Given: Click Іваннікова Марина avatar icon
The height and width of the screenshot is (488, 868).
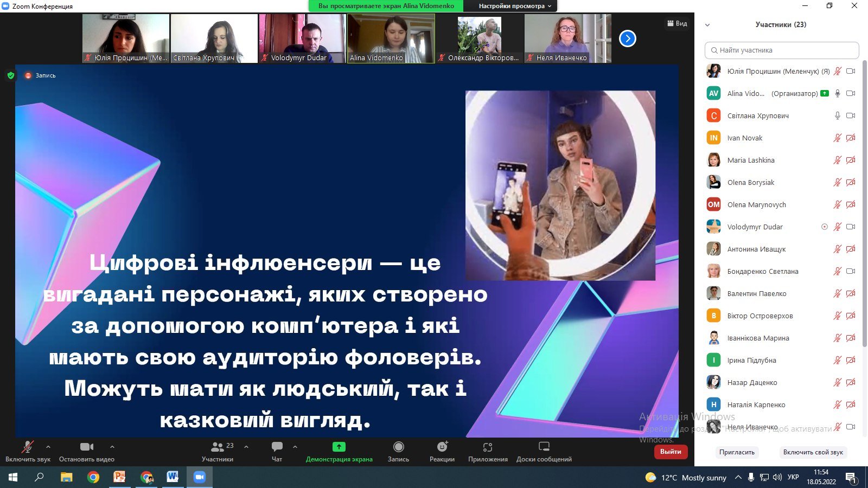Looking at the screenshot, I should pyautogui.click(x=713, y=338).
